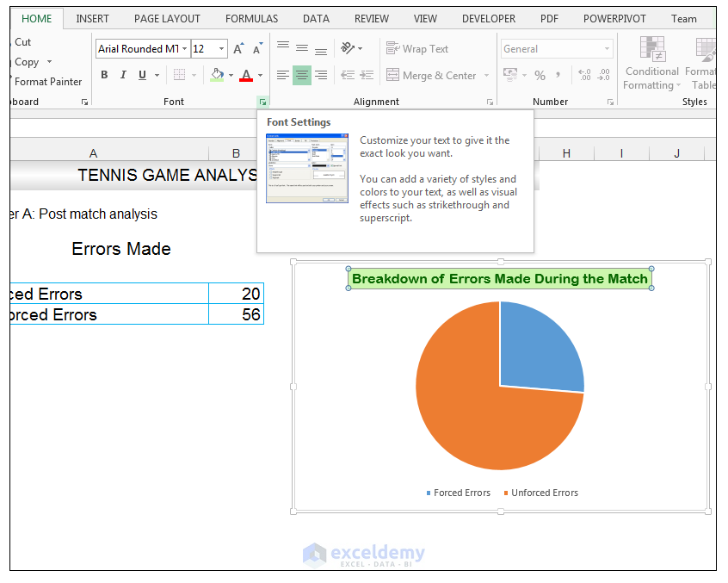
Task: Apply the fill color bucket
Action: [x=218, y=75]
